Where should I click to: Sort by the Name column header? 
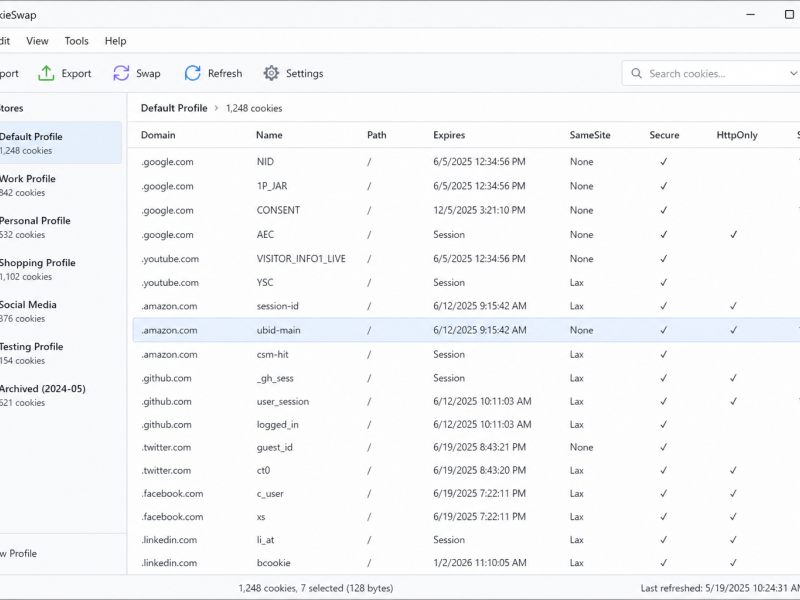[x=269, y=135]
